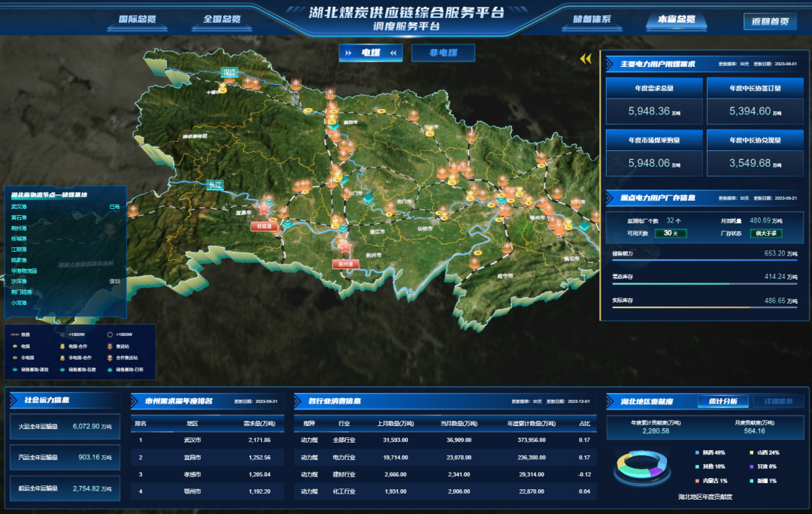Click the red star above 荆州港 on map
Image resolution: width=812 pixels, height=514 pixels.
coord(345,246)
